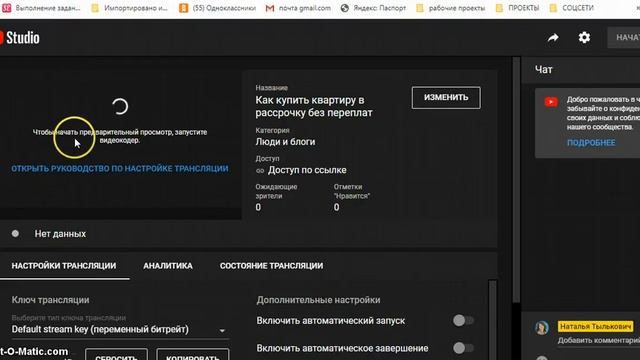The image size is (640, 360).
Task: Click the Изменить button
Action: (x=446, y=98)
